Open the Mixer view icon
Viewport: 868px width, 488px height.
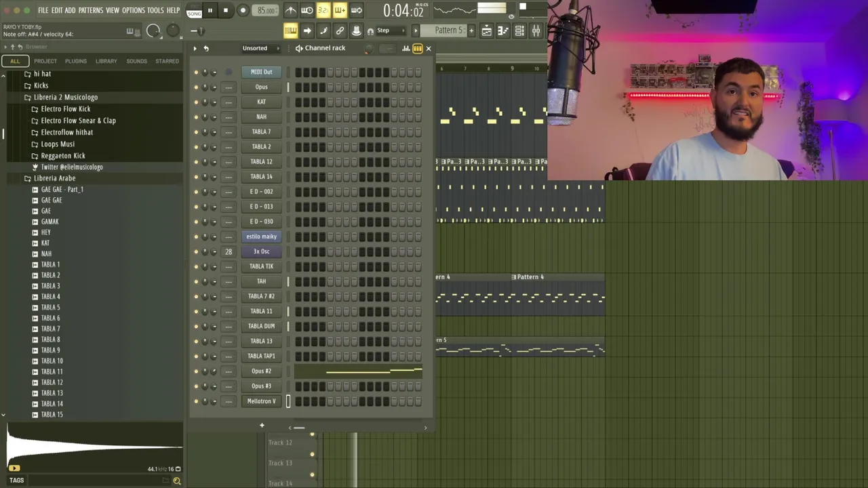(x=536, y=30)
